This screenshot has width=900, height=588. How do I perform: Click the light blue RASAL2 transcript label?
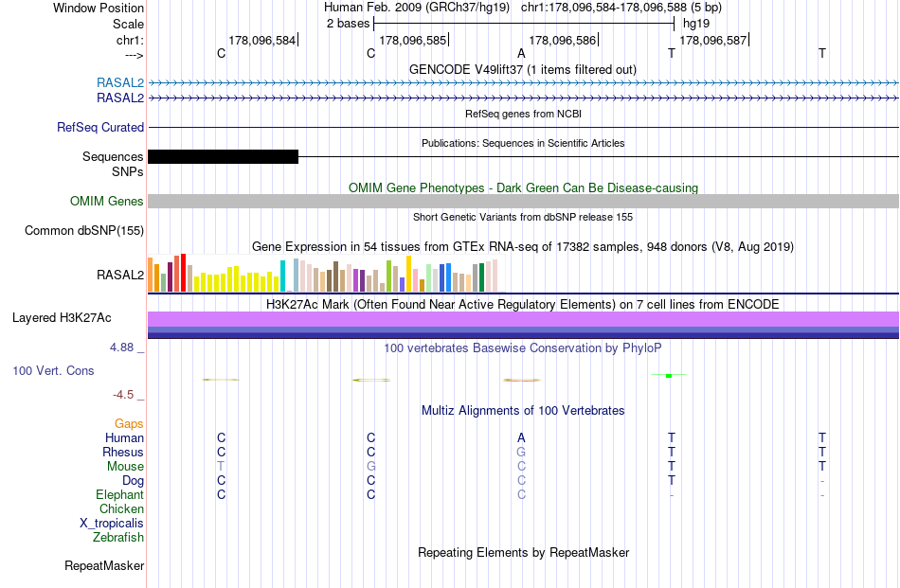point(120,82)
